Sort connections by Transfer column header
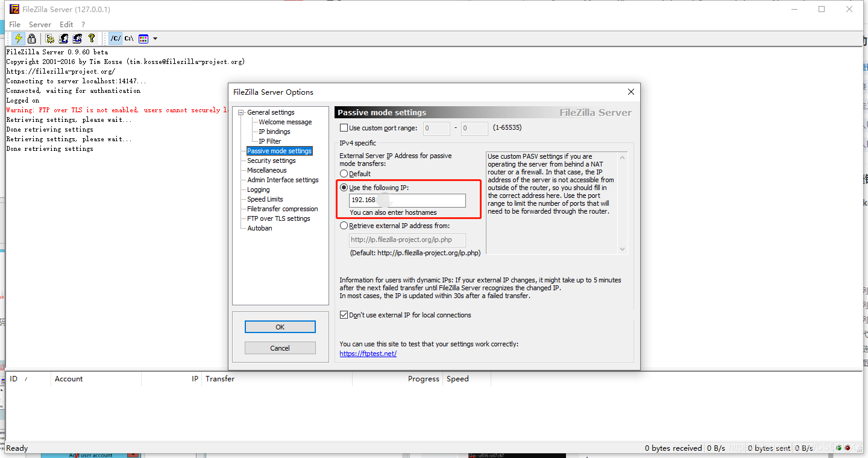The width and height of the screenshot is (868, 458). click(x=277, y=379)
